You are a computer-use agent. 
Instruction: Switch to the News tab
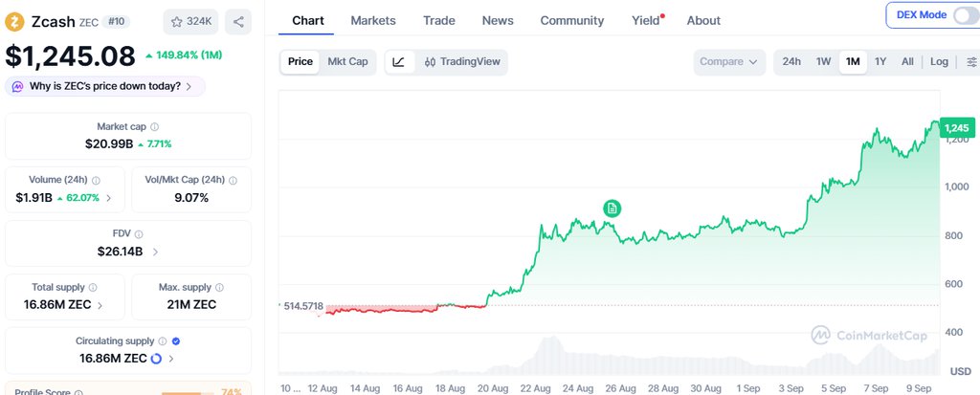click(x=498, y=21)
